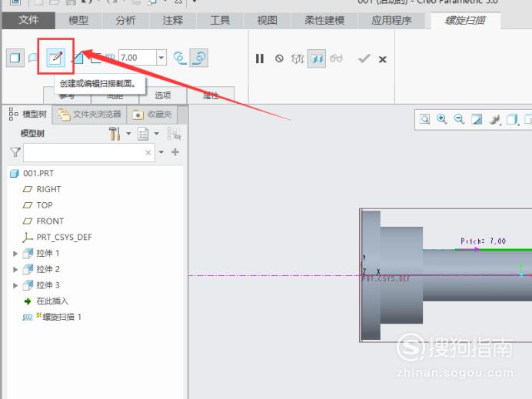Expand the 拉伸 2 tree node
This screenshot has width=532, height=399.
click(x=15, y=269)
